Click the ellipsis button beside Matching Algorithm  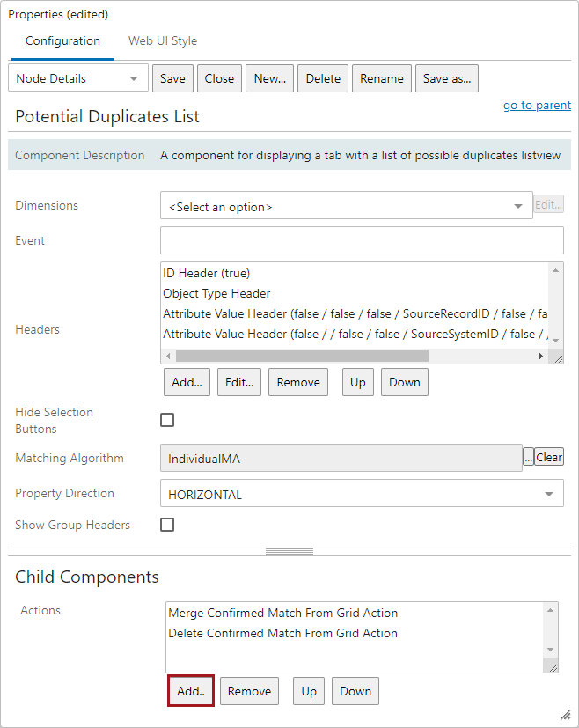point(528,458)
